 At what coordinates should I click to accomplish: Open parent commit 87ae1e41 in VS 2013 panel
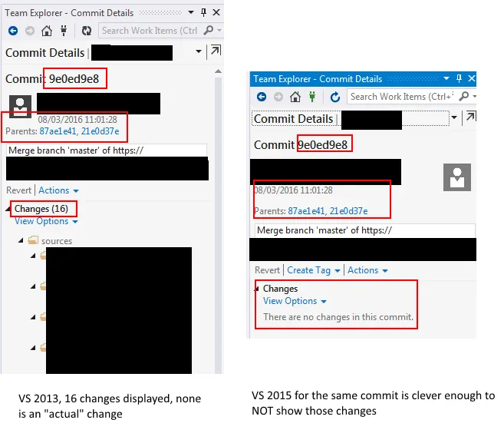click(x=58, y=131)
